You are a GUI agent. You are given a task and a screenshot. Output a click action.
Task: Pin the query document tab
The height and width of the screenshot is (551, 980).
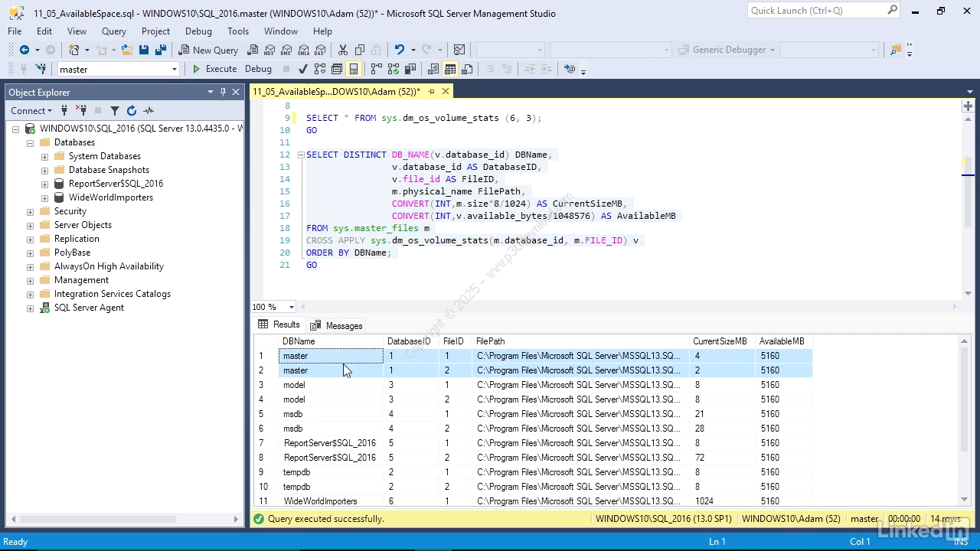431,91
